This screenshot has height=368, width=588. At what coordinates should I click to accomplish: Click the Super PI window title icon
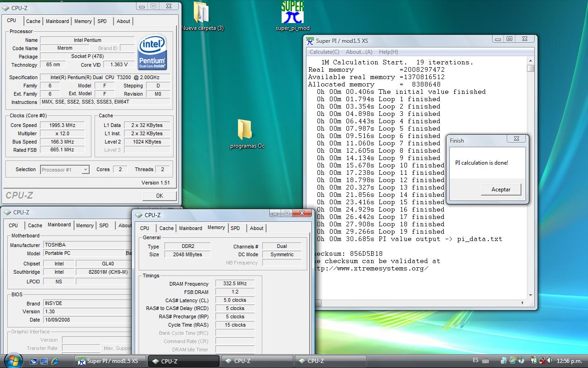311,40
